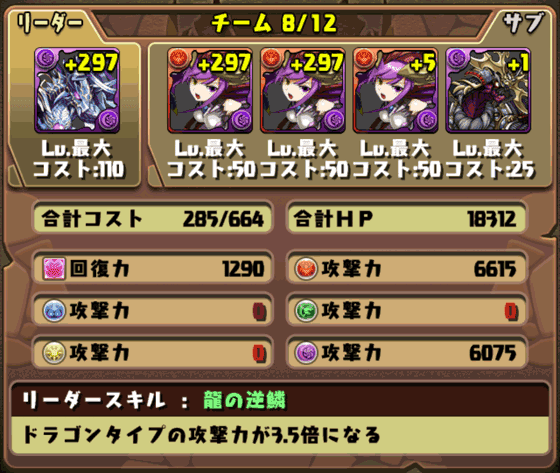
Task: Tap the dark sub-attribute orb on leader
Action: click(109, 121)
